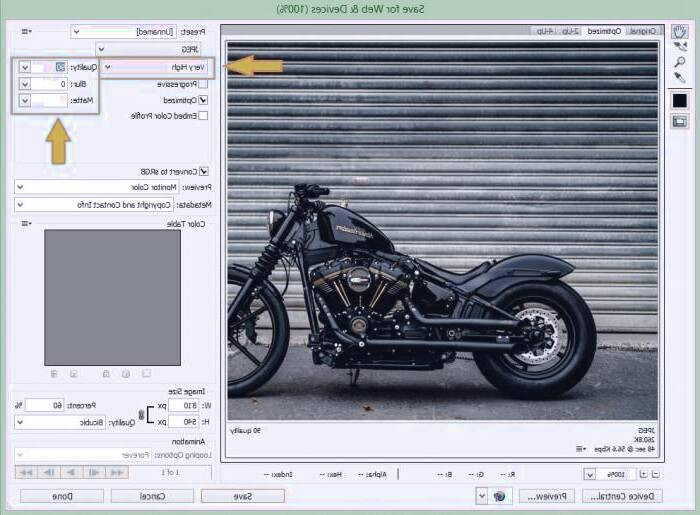Screen dimensions: 700x515
Task: Select the Zoom magnifier tool
Action: 679,62
